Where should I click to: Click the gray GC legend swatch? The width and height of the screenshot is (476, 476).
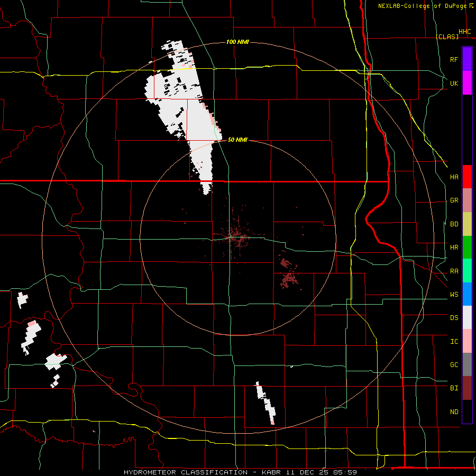click(x=467, y=364)
